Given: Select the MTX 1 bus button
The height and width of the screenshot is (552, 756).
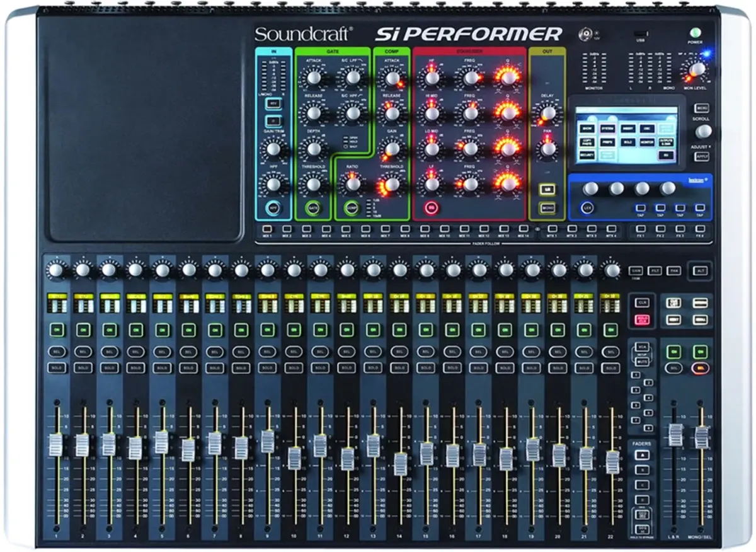Looking at the screenshot, I should coord(553,228).
